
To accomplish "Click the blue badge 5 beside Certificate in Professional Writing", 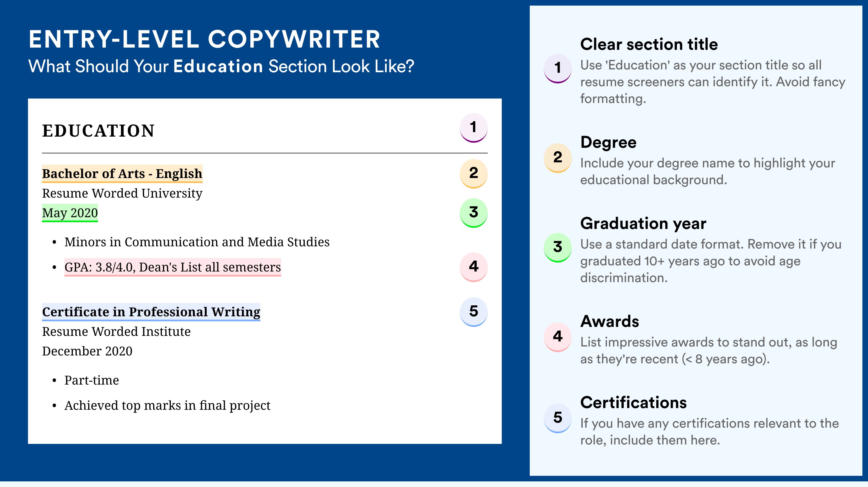I will click(473, 312).
